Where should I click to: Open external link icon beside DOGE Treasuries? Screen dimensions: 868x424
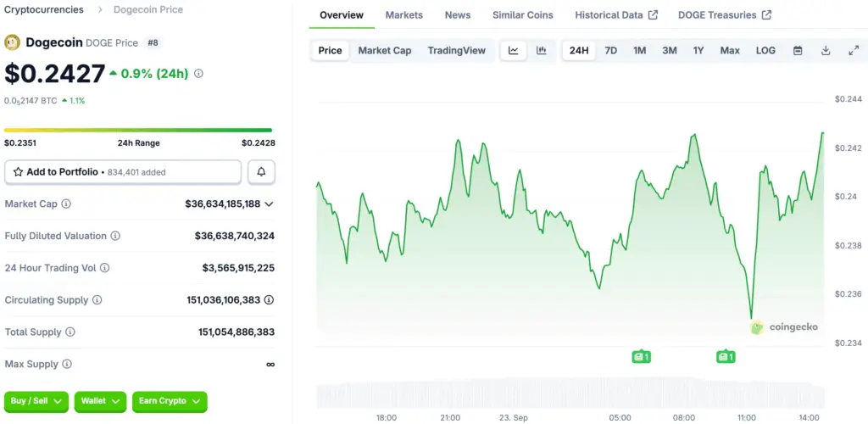(x=766, y=15)
